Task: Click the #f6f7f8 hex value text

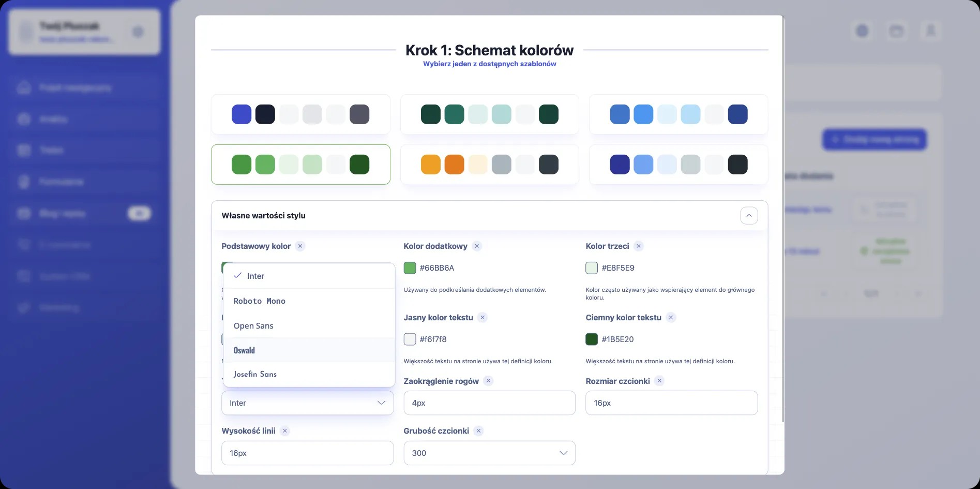Action: click(x=433, y=339)
